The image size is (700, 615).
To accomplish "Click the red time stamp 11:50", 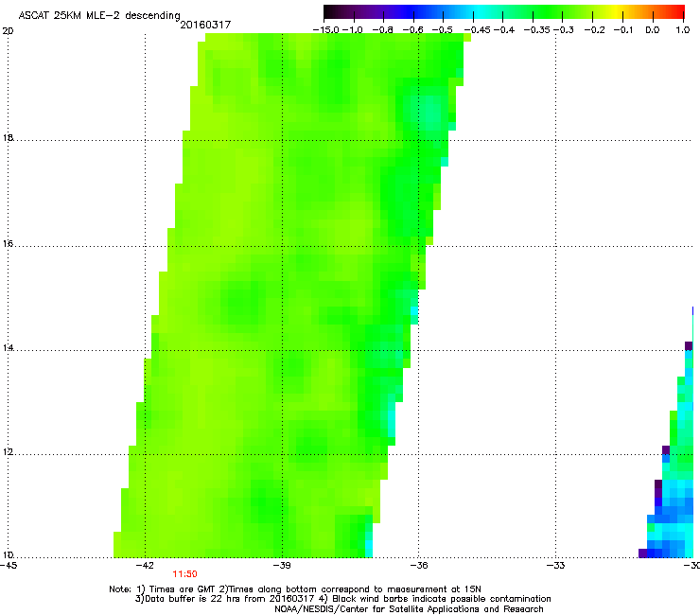I will 184,574.
